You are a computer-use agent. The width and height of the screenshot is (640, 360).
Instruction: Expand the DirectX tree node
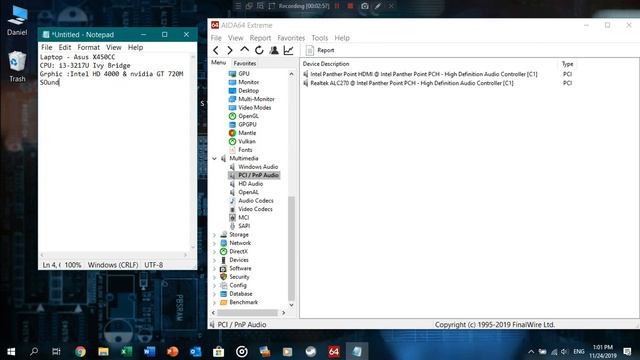(x=214, y=251)
